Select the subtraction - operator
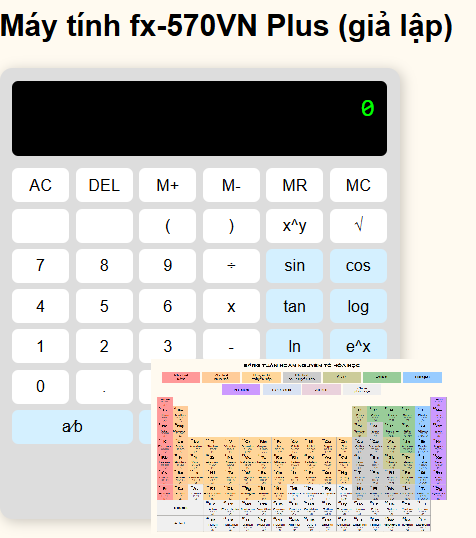This screenshot has width=476, height=538. (x=231, y=344)
